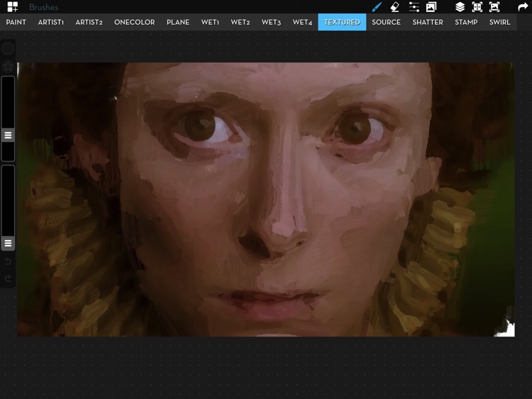Screen dimensions: 532x399
Task: Select the Eraser tool
Action: pyautogui.click(x=394, y=7)
